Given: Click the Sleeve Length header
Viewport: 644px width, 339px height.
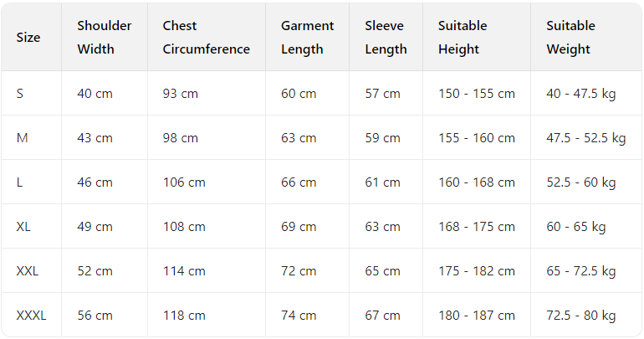Looking at the screenshot, I should click(384, 38).
